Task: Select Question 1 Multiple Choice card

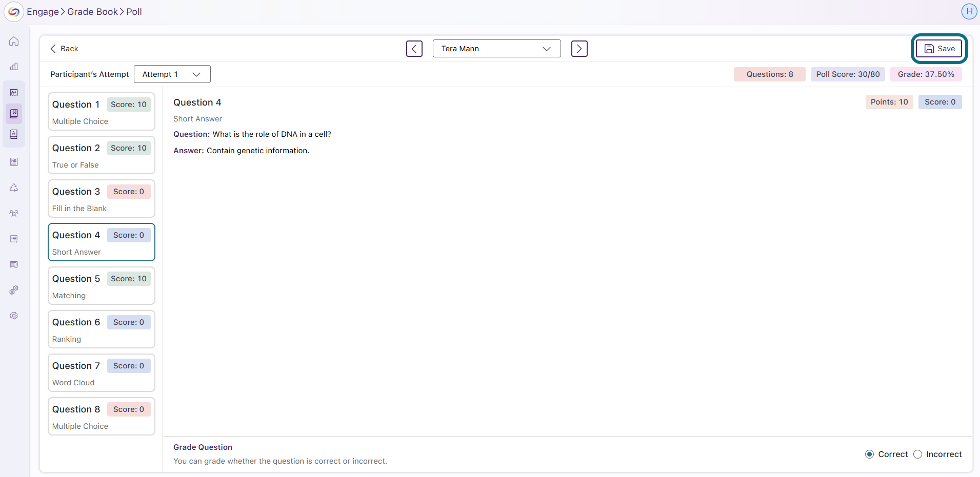Action: (102, 112)
